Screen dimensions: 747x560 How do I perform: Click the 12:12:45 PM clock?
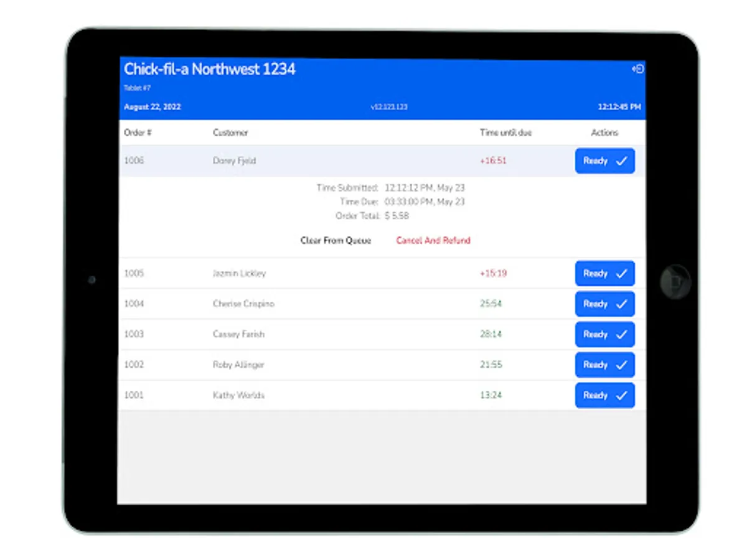pyautogui.click(x=619, y=107)
